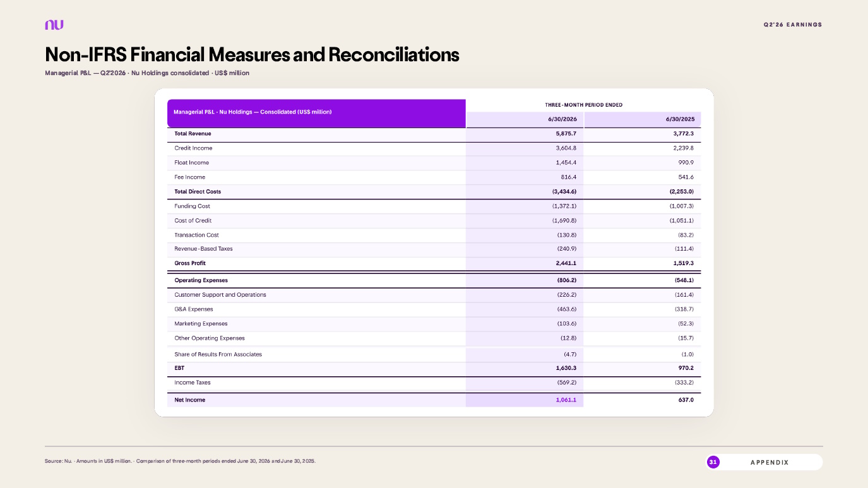
Task: Click the Marketing Expenses row label
Action: point(201,324)
